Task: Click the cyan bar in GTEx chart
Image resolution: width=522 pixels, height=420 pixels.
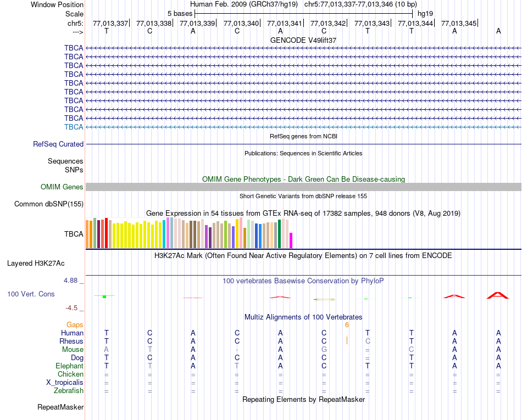Action: 164,234
